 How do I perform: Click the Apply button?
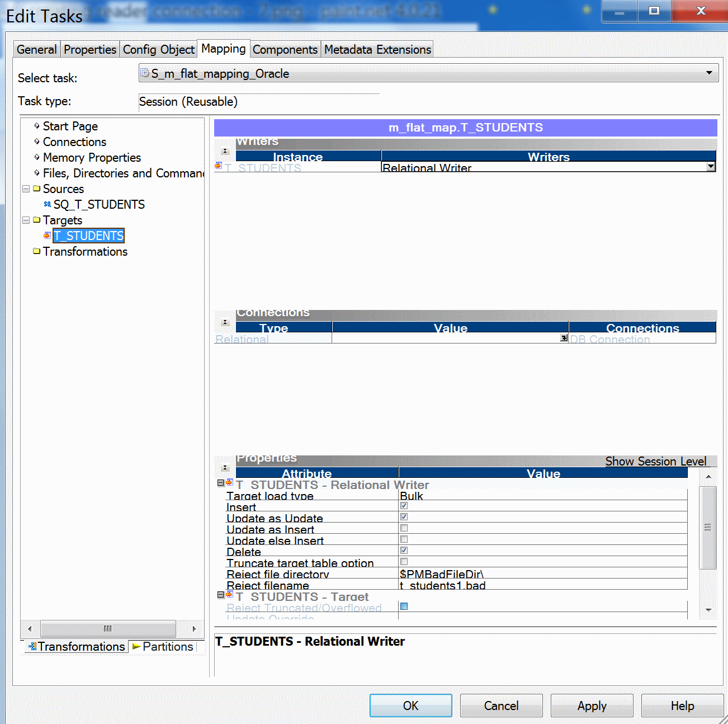pyautogui.click(x=592, y=706)
